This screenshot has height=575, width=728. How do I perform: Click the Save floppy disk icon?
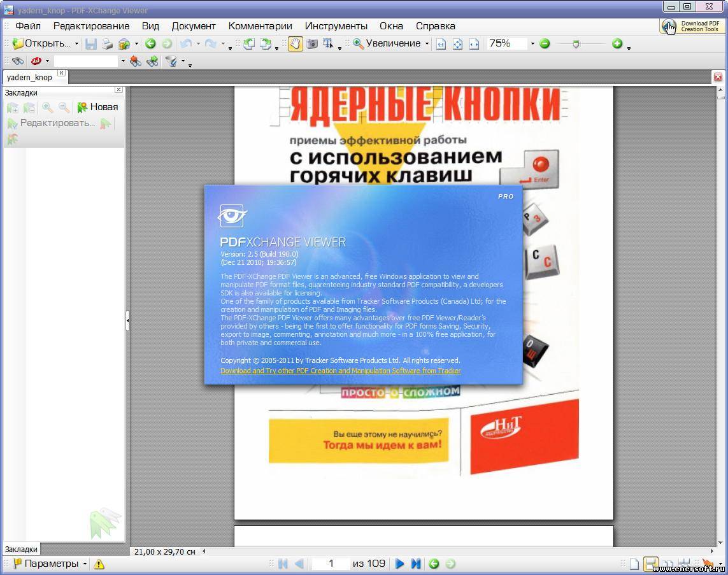tap(91, 44)
